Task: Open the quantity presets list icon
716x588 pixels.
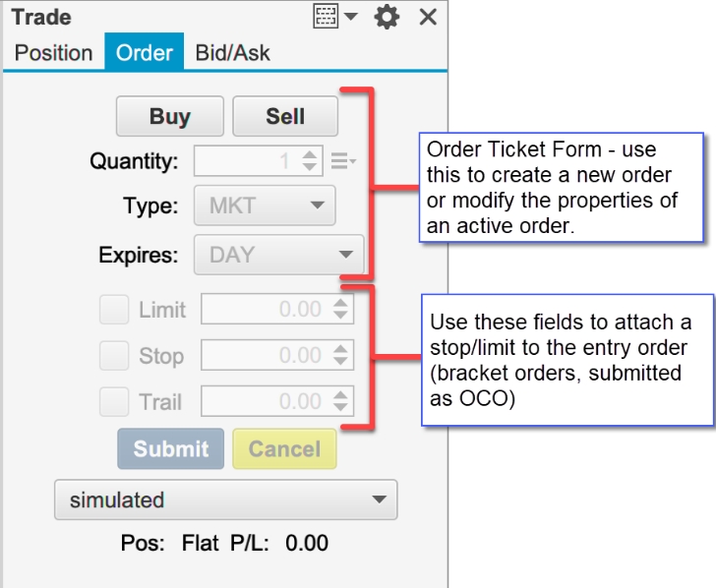Action: point(343,160)
